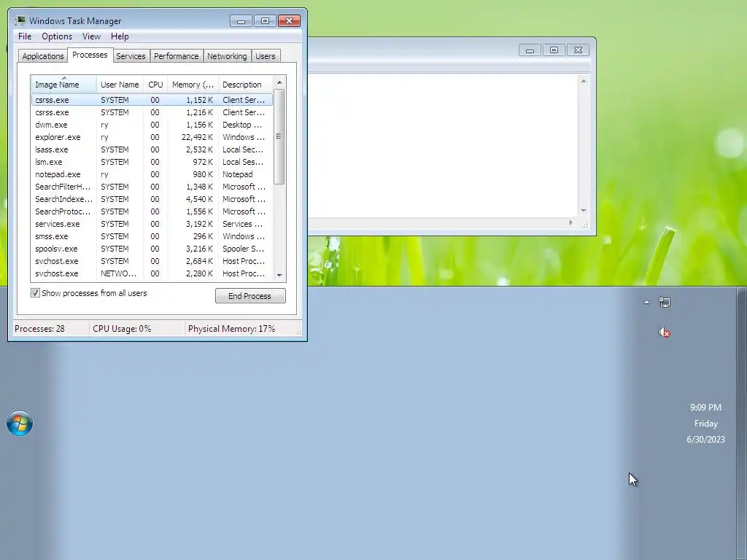Select the lsm.exe process
747x560 pixels.
click(152, 162)
